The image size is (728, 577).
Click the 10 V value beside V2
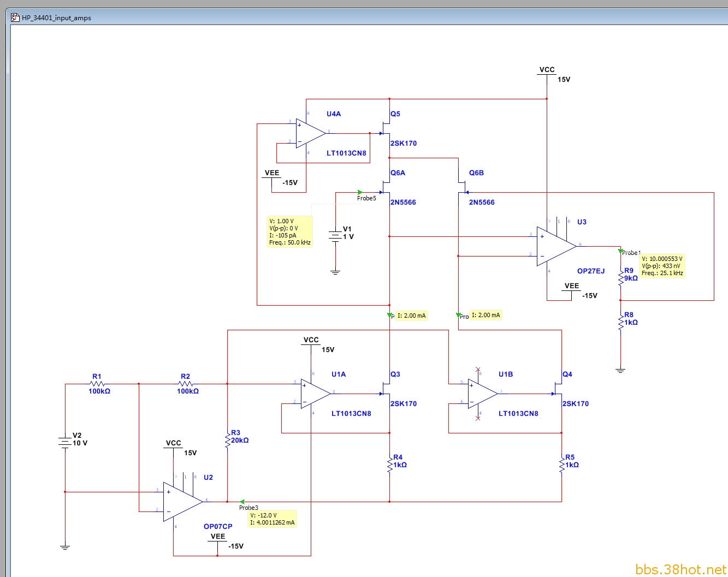80,443
